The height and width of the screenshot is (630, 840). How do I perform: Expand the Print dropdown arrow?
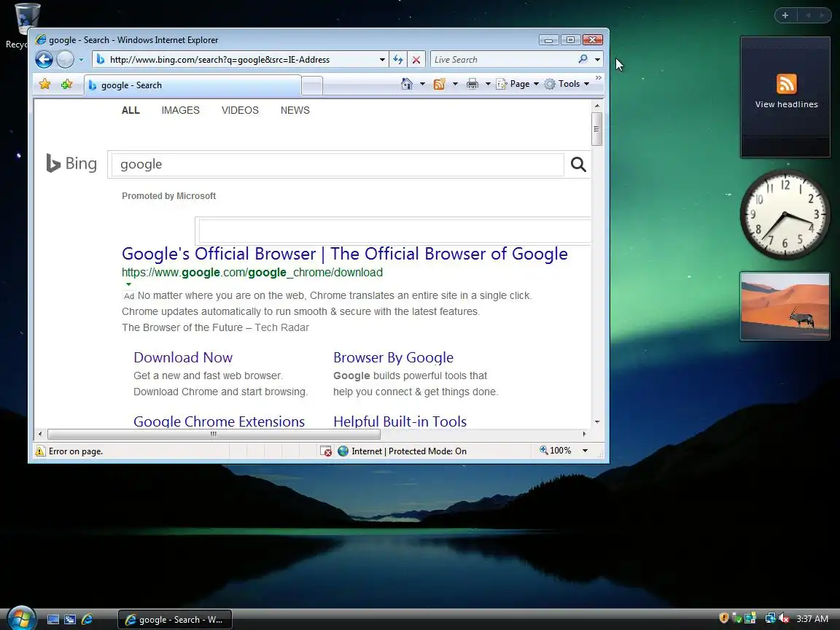[x=488, y=84]
